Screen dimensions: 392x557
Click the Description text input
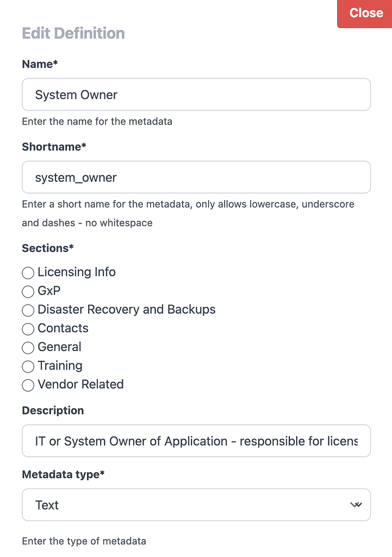(x=196, y=441)
